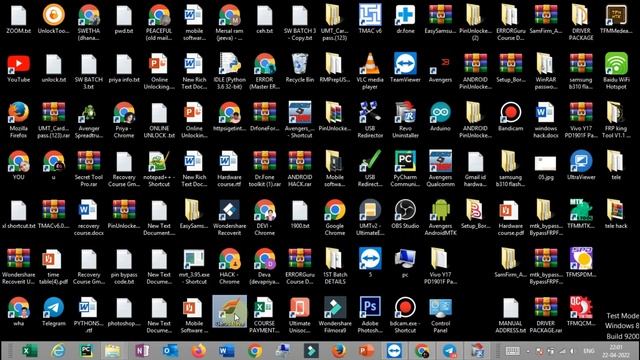The height and width of the screenshot is (360, 640).
Task: Open Word from the taskbar
Action: click(226, 351)
